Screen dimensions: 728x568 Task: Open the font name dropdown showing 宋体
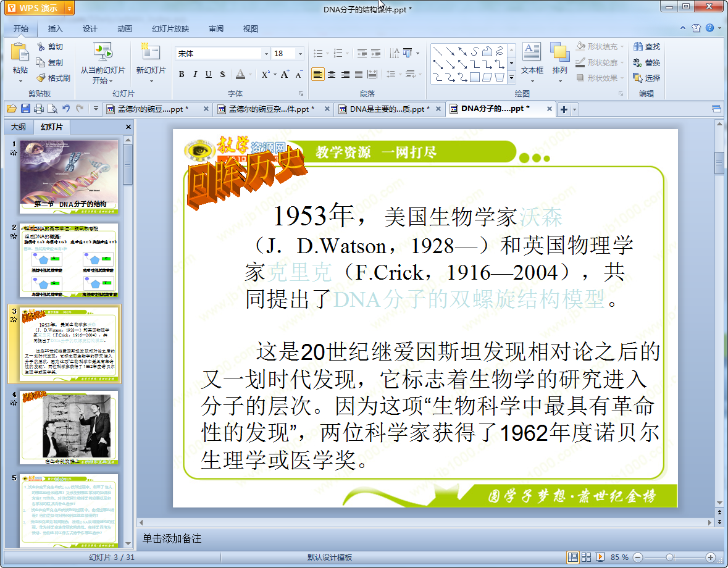[x=267, y=53]
